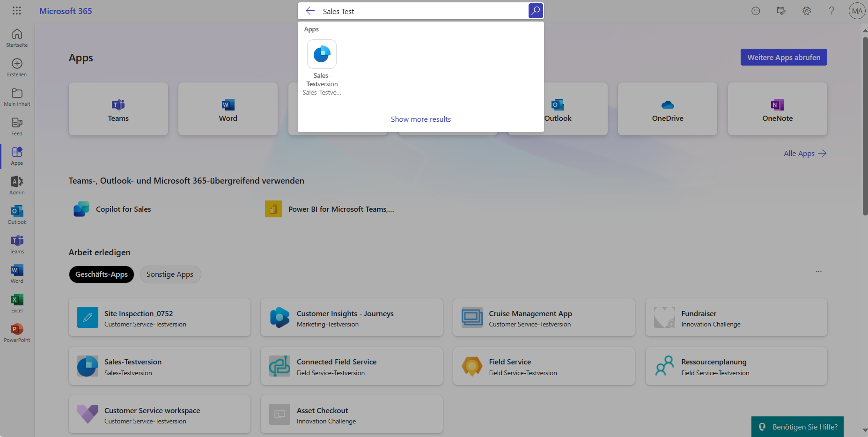Click Show more results link
The width and height of the screenshot is (868, 437).
421,119
